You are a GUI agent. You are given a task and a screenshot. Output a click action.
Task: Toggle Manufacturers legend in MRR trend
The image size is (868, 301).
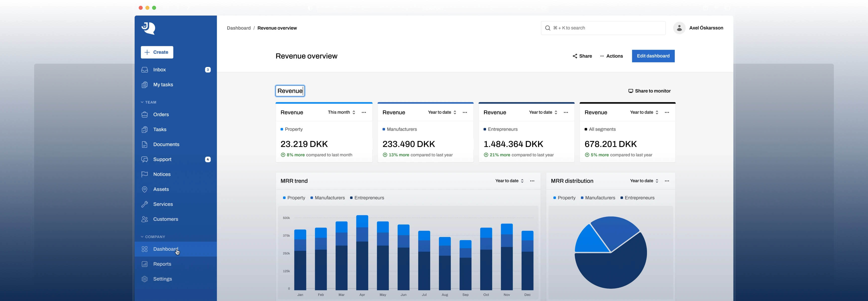click(x=328, y=198)
